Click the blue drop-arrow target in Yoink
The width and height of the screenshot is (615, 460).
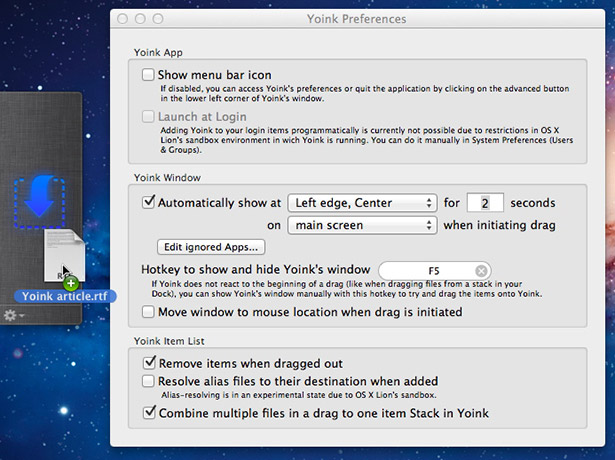pyautogui.click(x=40, y=202)
